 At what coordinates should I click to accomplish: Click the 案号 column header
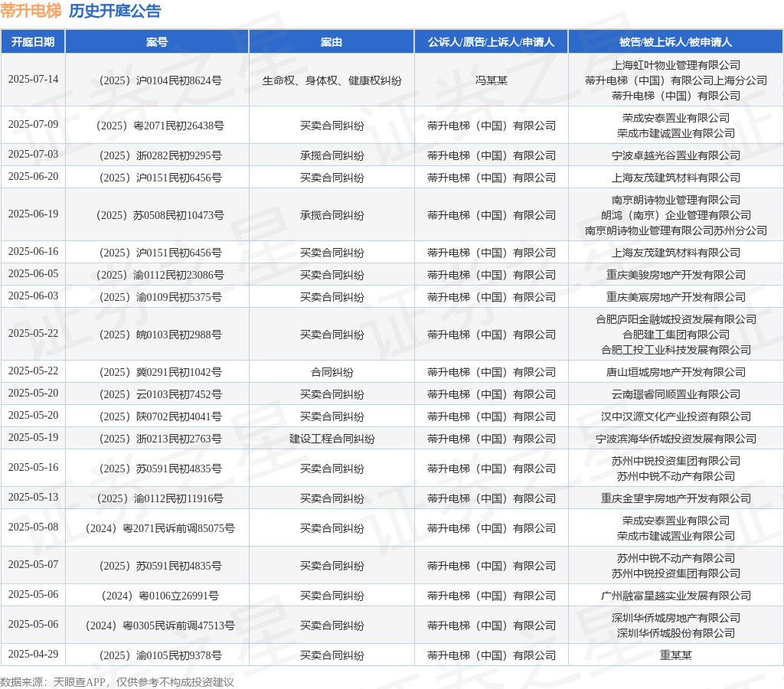(157, 42)
